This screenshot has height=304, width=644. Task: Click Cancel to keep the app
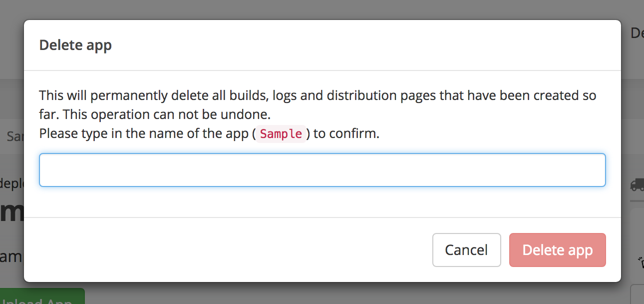click(x=466, y=249)
